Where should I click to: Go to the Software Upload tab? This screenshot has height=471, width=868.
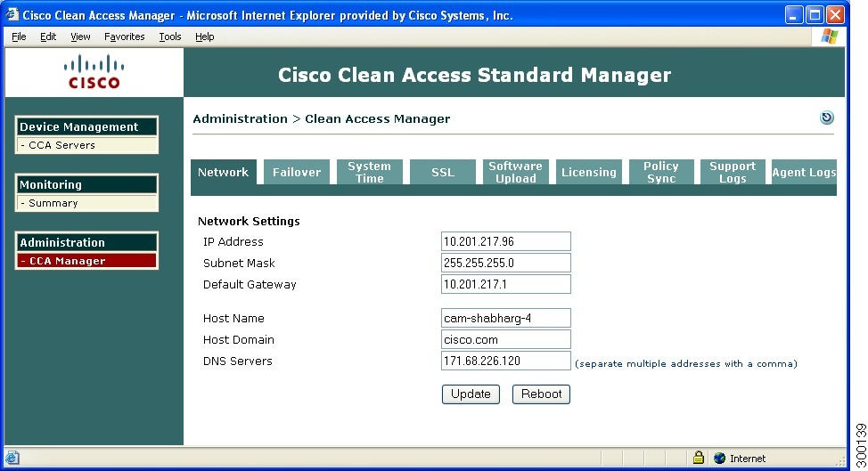[515, 173]
